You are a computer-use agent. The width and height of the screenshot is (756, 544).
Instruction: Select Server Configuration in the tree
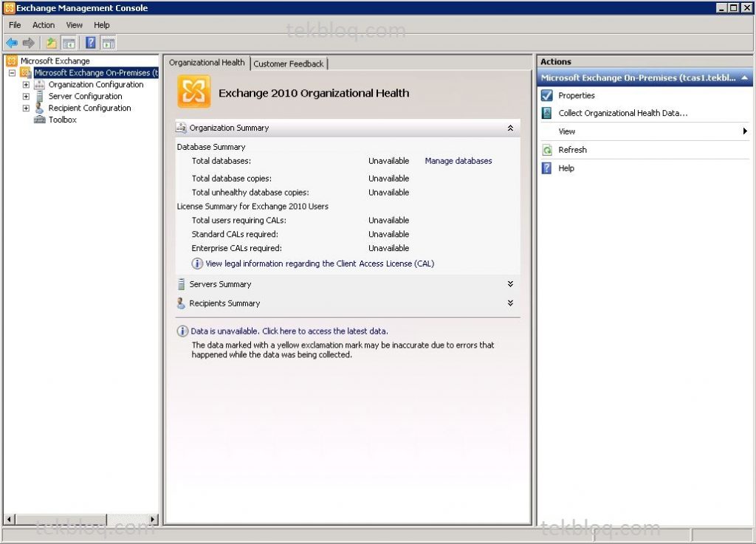86,97
